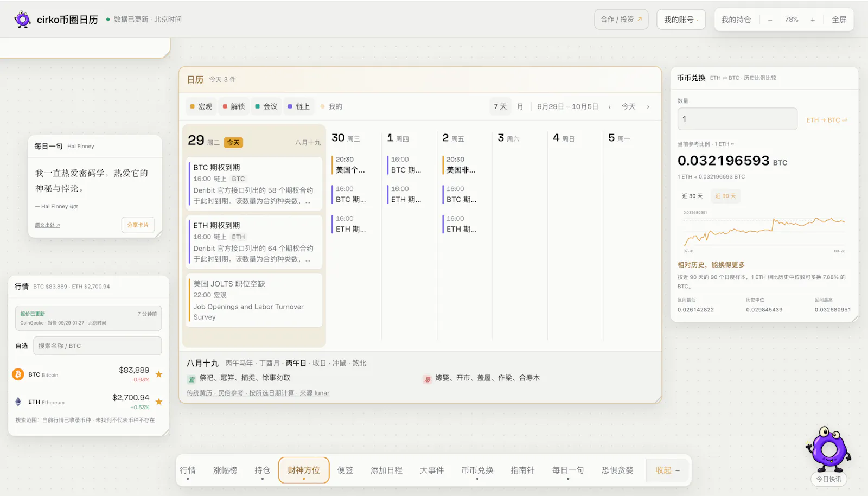Decrease zoom with minus button

770,20
